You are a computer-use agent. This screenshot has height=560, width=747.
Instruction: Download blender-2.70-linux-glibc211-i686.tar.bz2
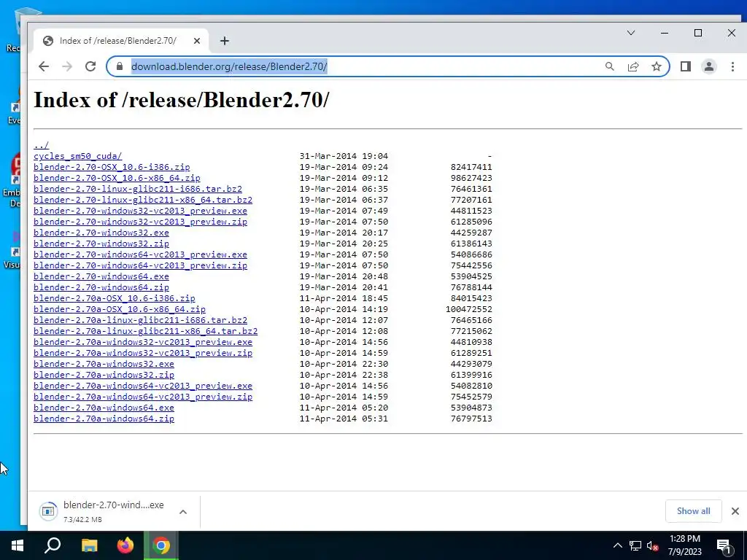click(x=138, y=189)
